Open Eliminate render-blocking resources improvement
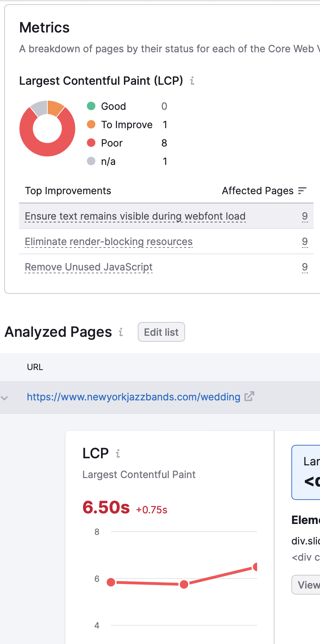 pyautogui.click(x=108, y=241)
